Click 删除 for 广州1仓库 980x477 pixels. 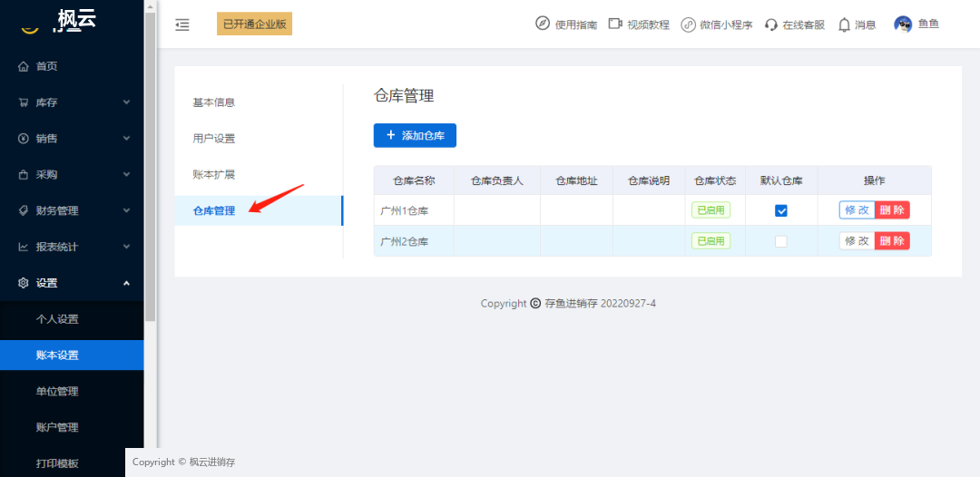pos(892,210)
